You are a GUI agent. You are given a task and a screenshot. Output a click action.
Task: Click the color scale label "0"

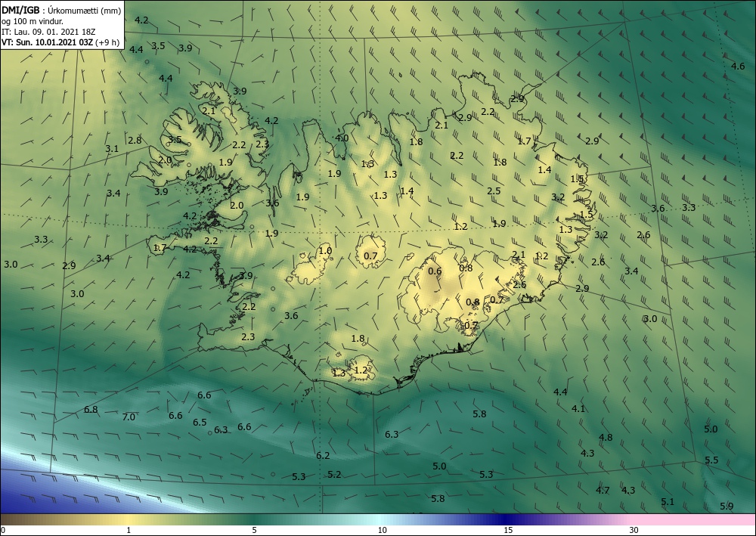click(x=2, y=531)
